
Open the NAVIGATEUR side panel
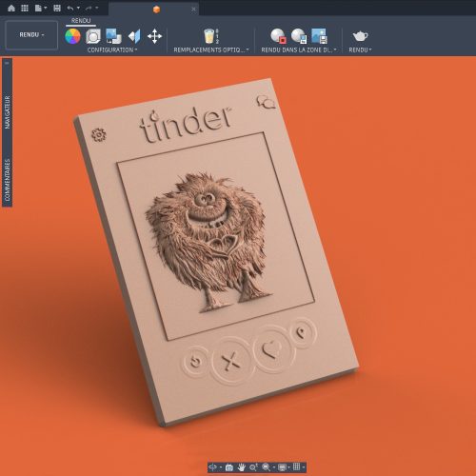[x=8, y=112]
